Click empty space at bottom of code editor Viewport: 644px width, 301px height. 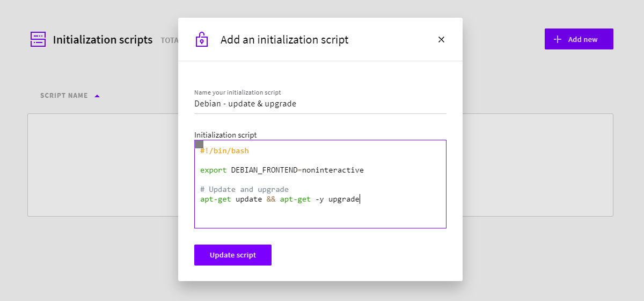click(x=320, y=218)
